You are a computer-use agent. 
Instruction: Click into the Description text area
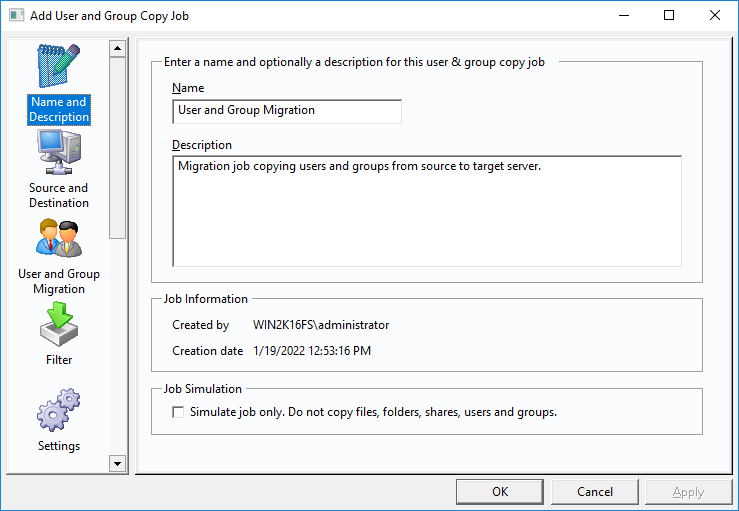[x=427, y=211]
